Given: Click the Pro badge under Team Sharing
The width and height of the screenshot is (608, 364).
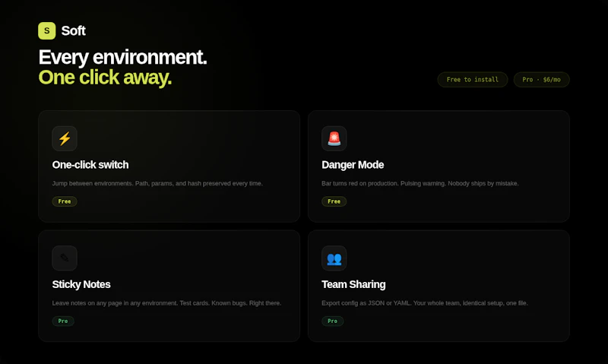Looking at the screenshot, I should coord(332,321).
